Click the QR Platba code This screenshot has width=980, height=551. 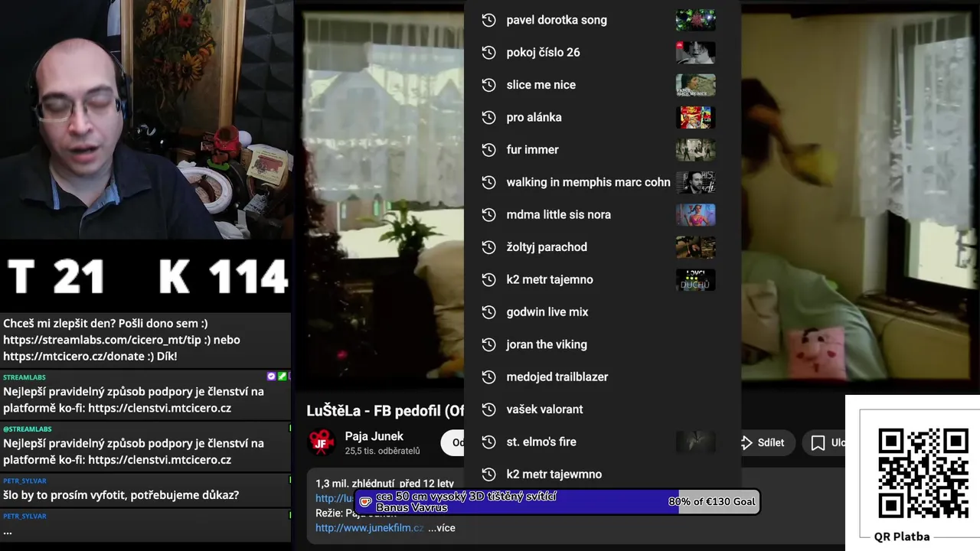pyautogui.click(x=923, y=473)
